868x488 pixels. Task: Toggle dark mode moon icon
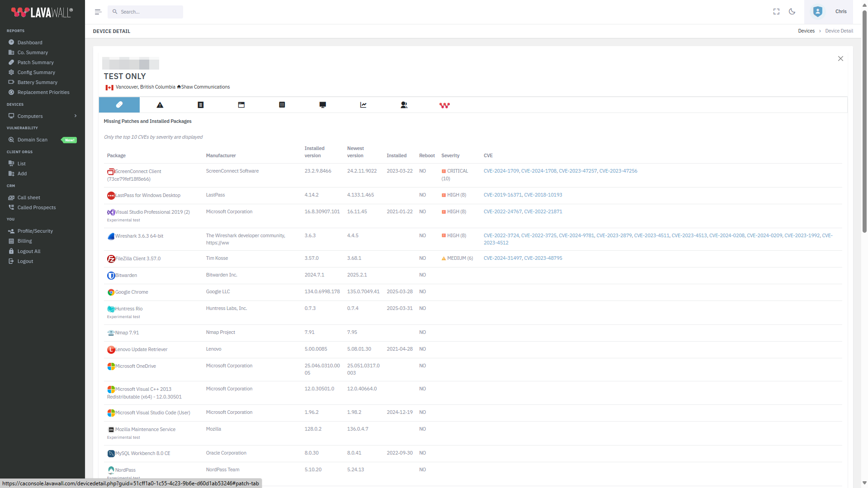coord(792,12)
